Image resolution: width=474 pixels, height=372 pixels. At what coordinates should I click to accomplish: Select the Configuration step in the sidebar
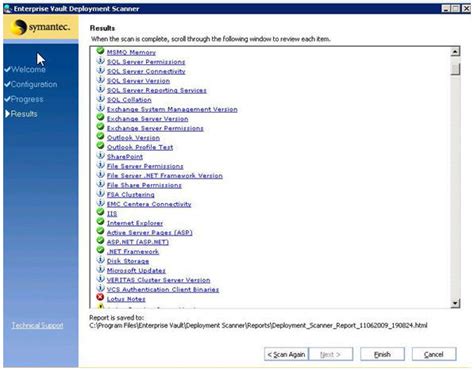34,84
